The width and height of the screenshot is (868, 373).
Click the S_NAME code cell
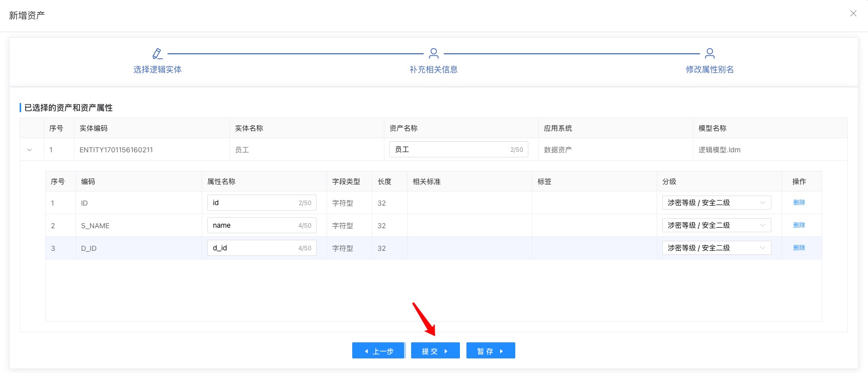click(95, 226)
